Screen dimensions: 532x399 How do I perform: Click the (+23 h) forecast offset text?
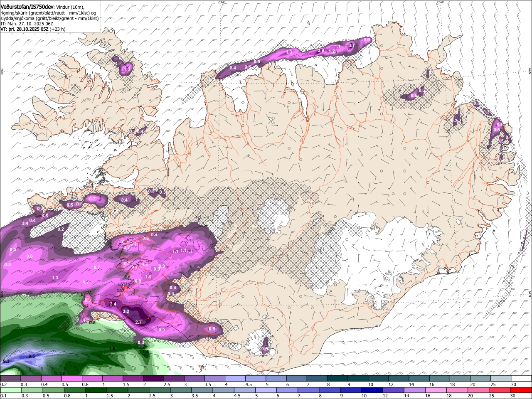[58, 29]
